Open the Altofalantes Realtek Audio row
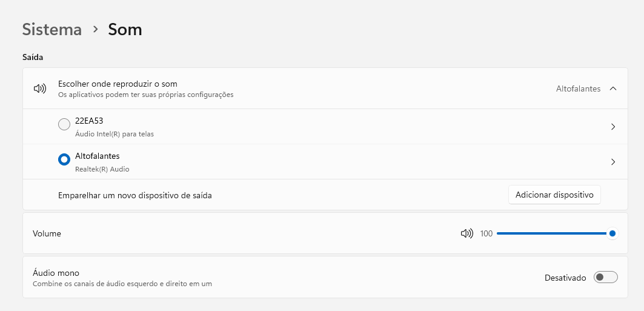The height and width of the screenshot is (311, 644). pos(325,162)
